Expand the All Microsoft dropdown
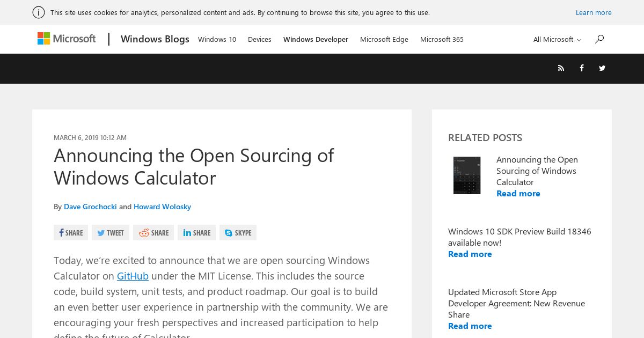 [x=557, y=39]
